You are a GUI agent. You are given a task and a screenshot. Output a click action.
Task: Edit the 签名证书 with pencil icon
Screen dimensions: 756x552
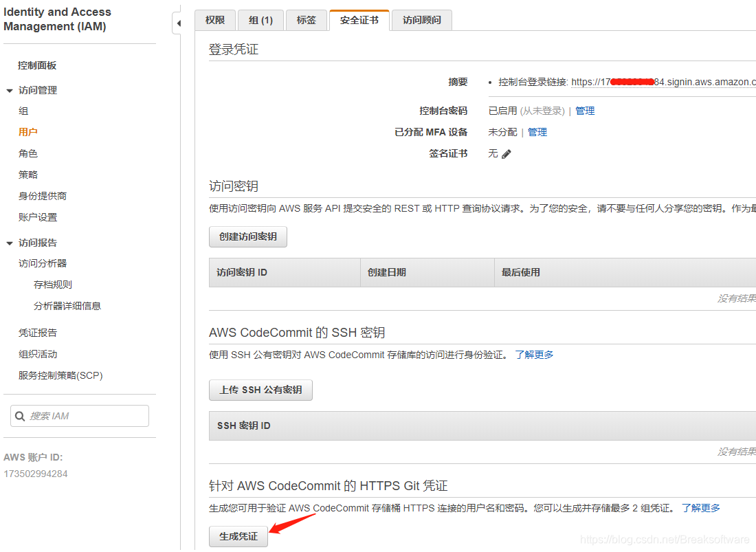click(x=507, y=154)
